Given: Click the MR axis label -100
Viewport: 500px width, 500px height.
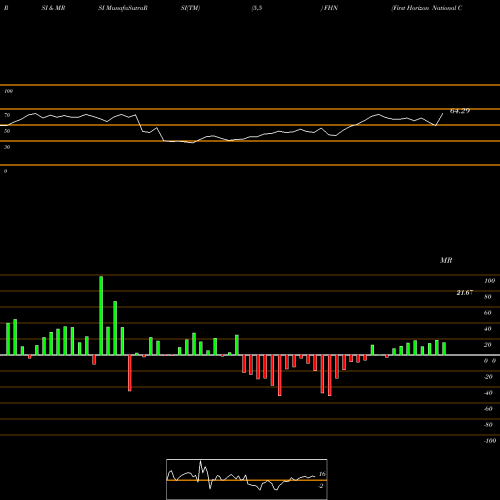Looking at the screenshot, I should [490, 441].
